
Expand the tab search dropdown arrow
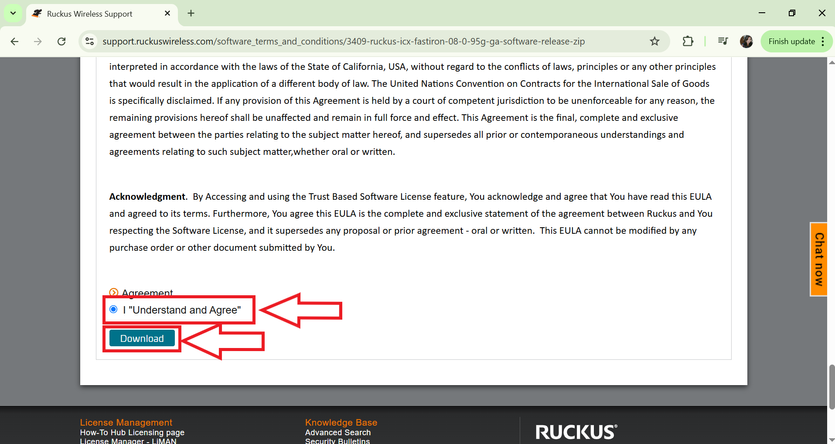(13, 14)
